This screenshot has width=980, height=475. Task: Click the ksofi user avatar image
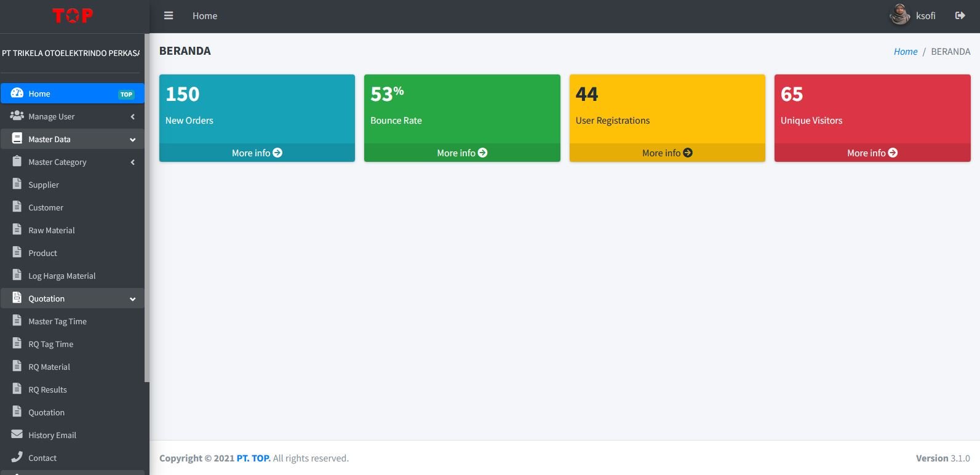(x=899, y=15)
